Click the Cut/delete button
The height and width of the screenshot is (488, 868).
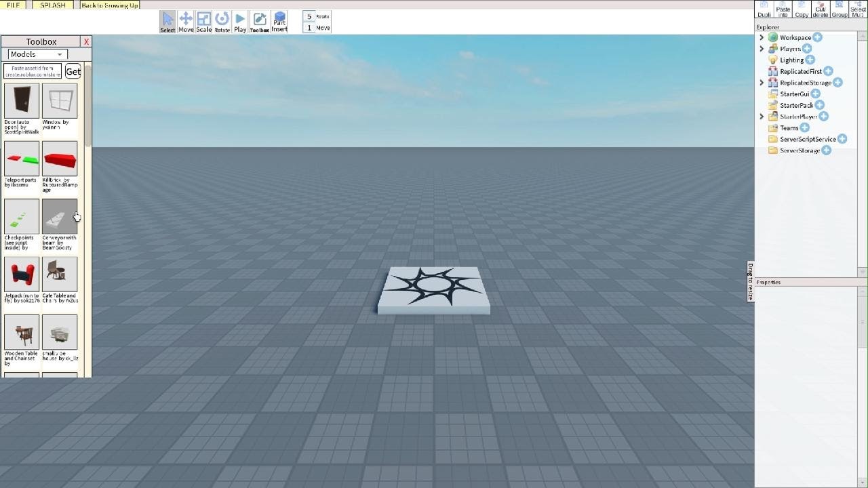[821, 9]
